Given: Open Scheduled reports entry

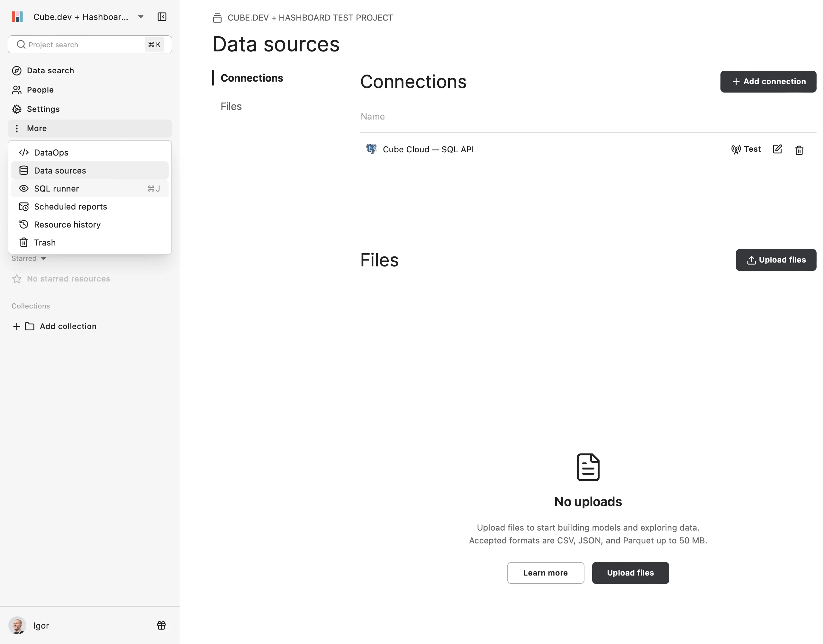Looking at the screenshot, I should [70, 207].
